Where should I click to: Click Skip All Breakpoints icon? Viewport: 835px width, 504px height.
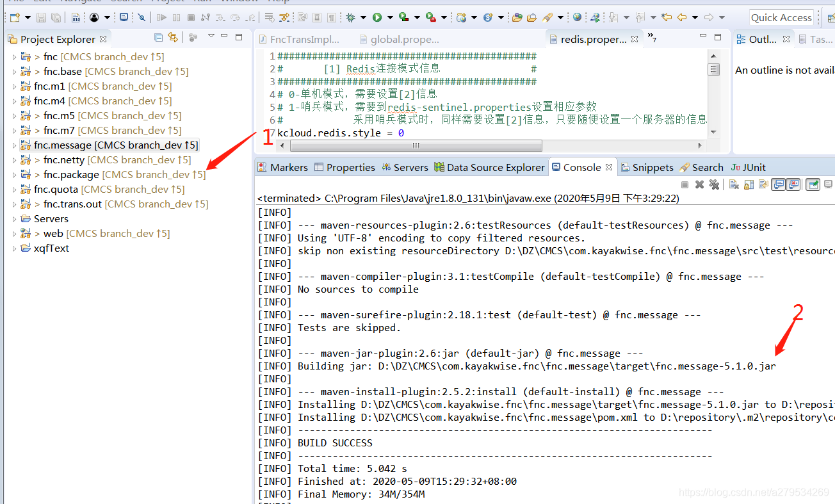point(142,17)
